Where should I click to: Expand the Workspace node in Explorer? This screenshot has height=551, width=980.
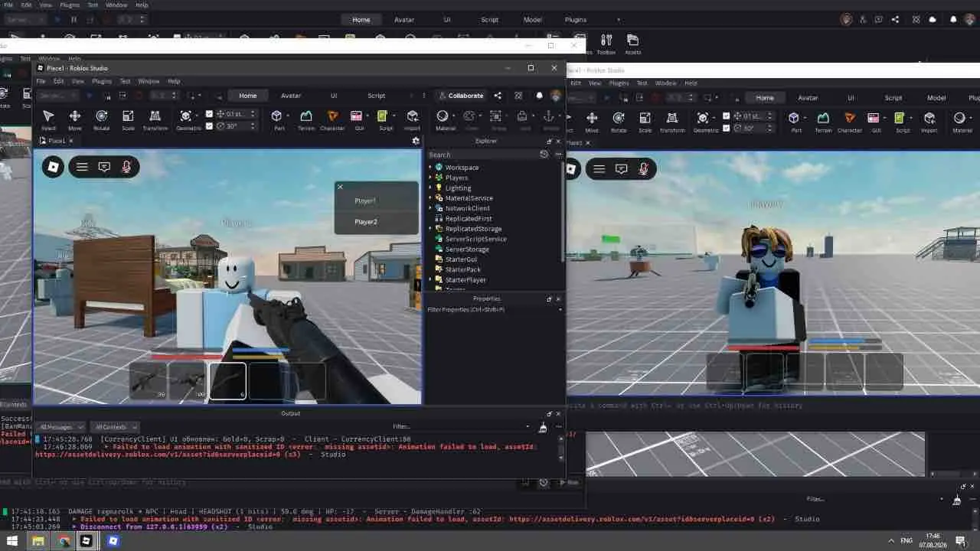pos(430,167)
